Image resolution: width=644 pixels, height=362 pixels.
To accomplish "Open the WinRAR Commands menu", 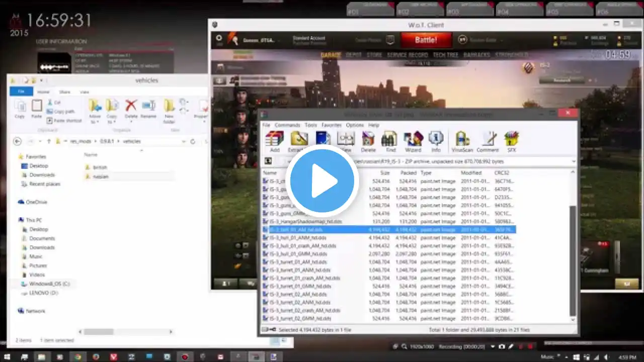I will [287, 125].
